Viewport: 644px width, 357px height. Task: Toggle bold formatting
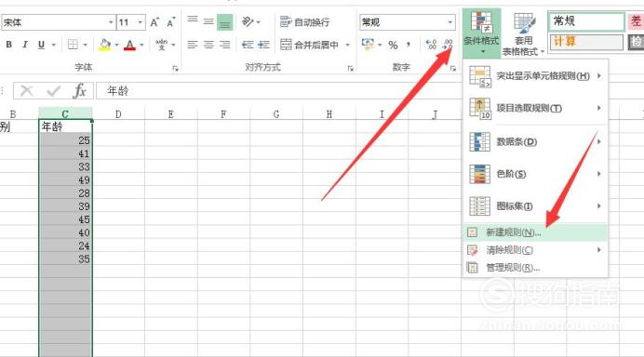click(x=8, y=45)
